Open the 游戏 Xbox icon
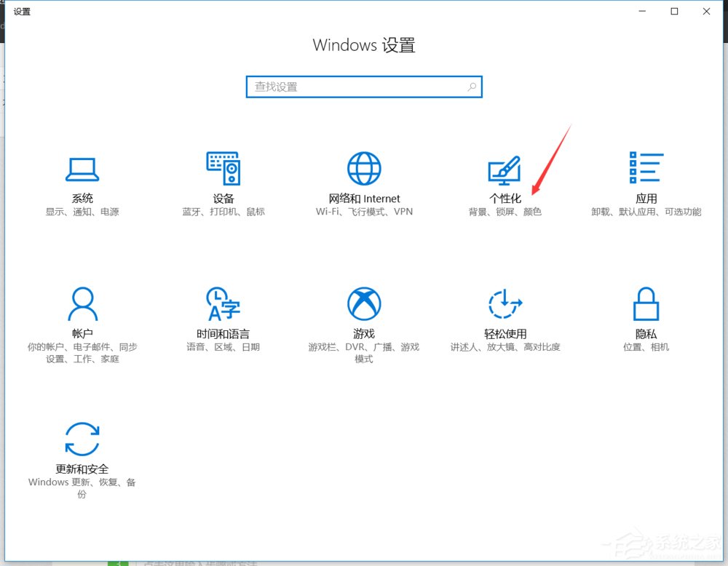The height and width of the screenshot is (566, 728). 364,303
